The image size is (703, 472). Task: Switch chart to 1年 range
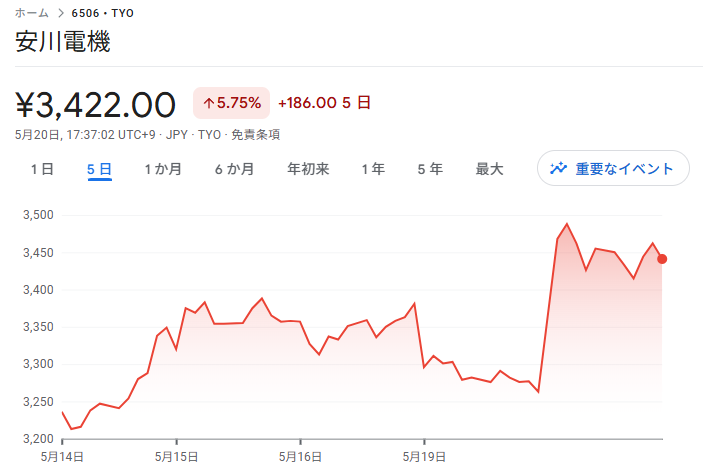tap(373, 169)
